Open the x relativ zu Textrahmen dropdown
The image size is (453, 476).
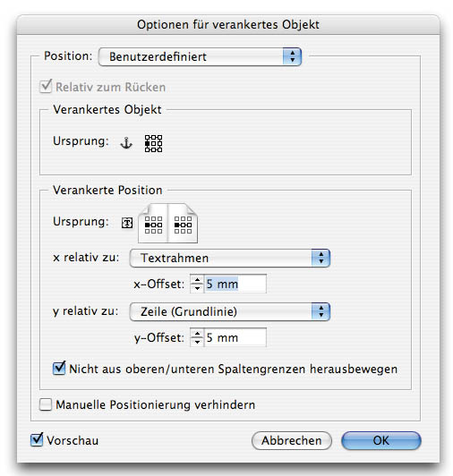tap(230, 258)
